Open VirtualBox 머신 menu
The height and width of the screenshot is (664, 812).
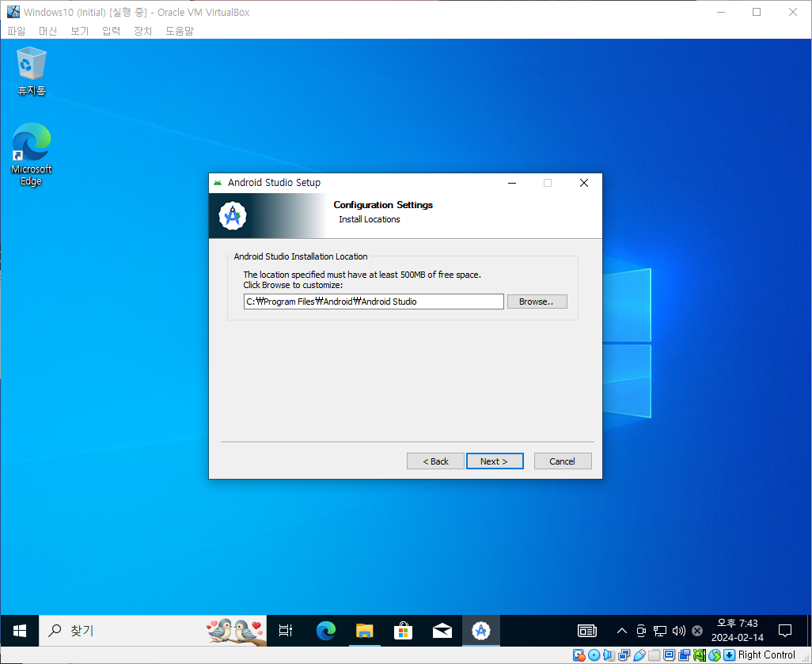click(x=48, y=31)
